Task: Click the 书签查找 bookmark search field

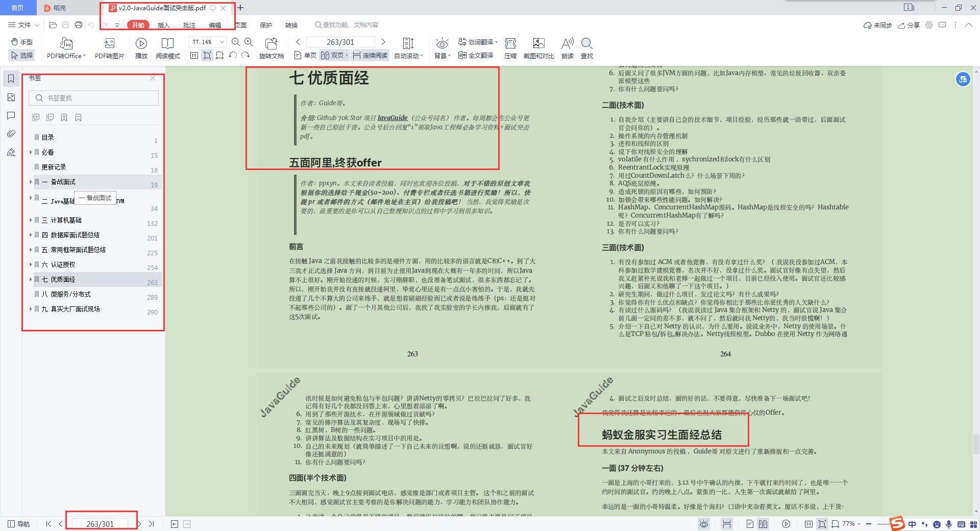Action: pyautogui.click(x=93, y=98)
